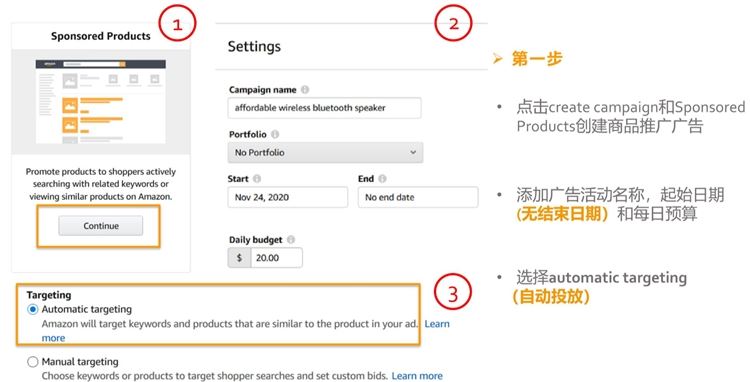
Task: Click the End date info icon
Action: 382,178
